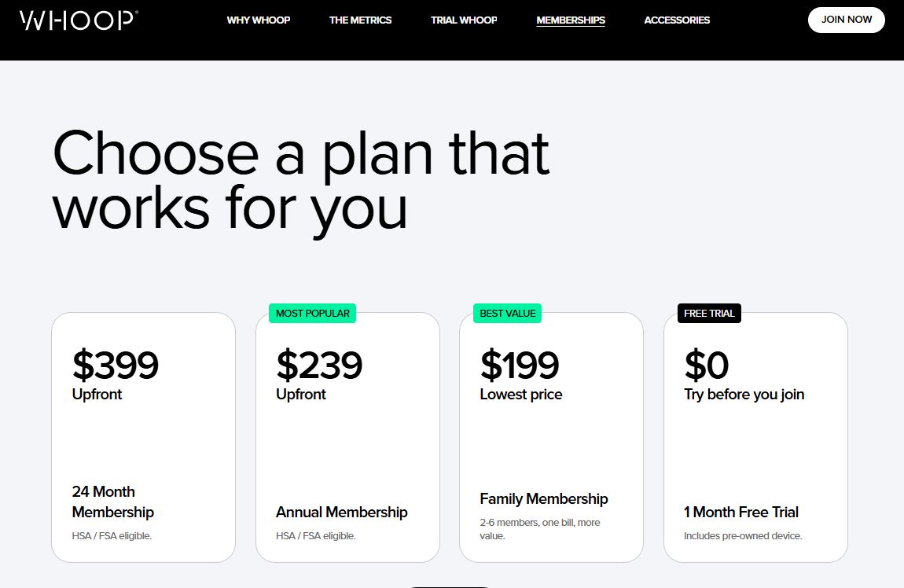Select the 24 Month Membership card
The image size is (904, 588).
coord(143,436)
